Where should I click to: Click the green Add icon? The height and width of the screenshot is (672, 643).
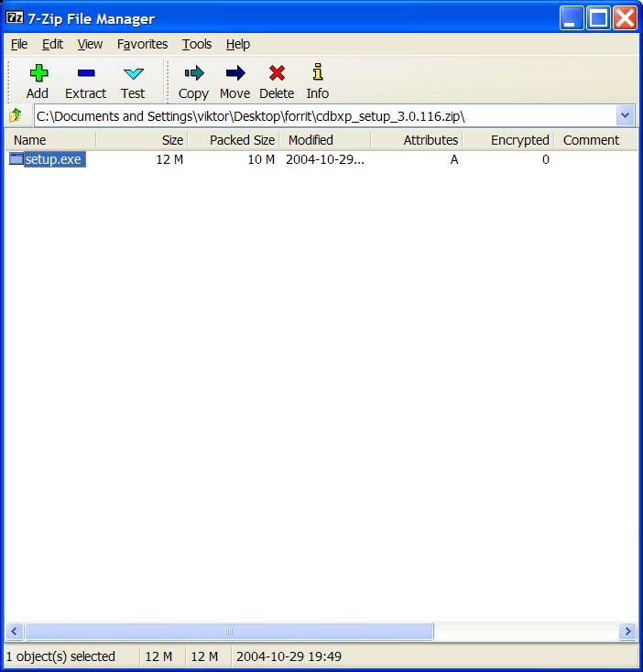[38, 74]
